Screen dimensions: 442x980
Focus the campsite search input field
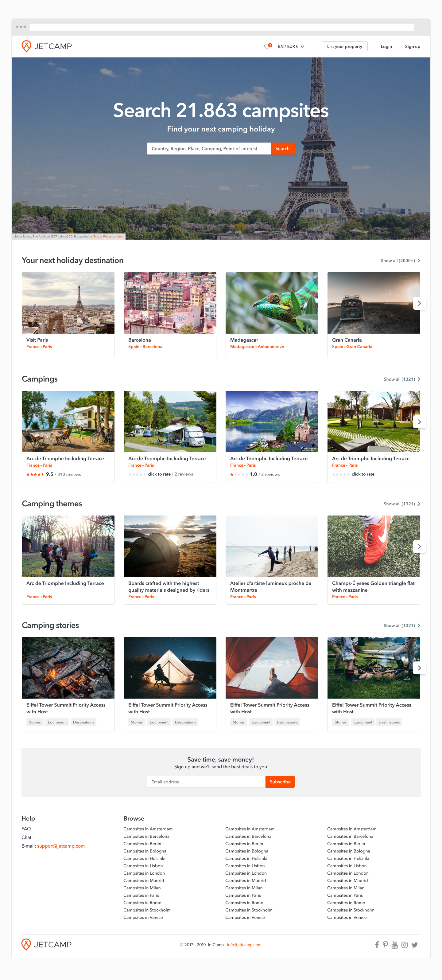[209, 148]
